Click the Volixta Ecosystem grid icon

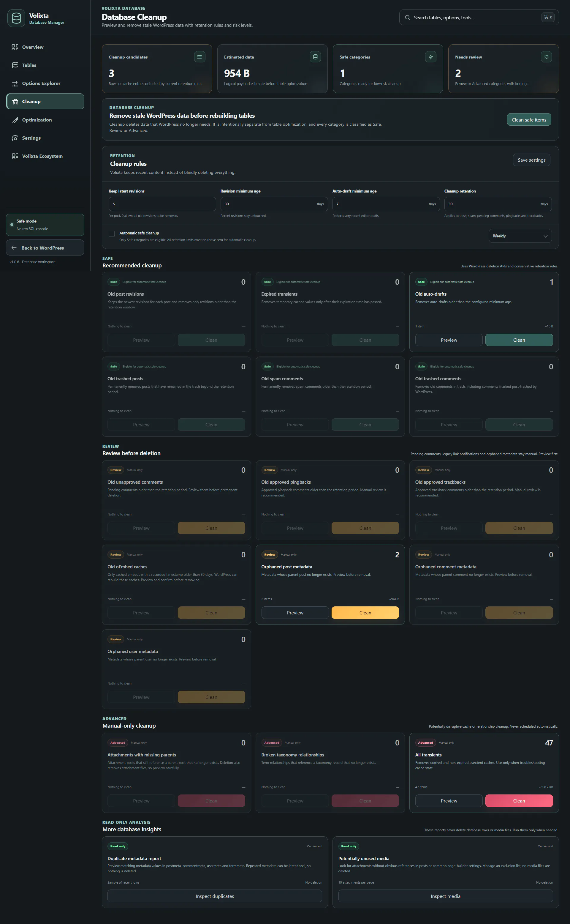click(x=15, y=156)
